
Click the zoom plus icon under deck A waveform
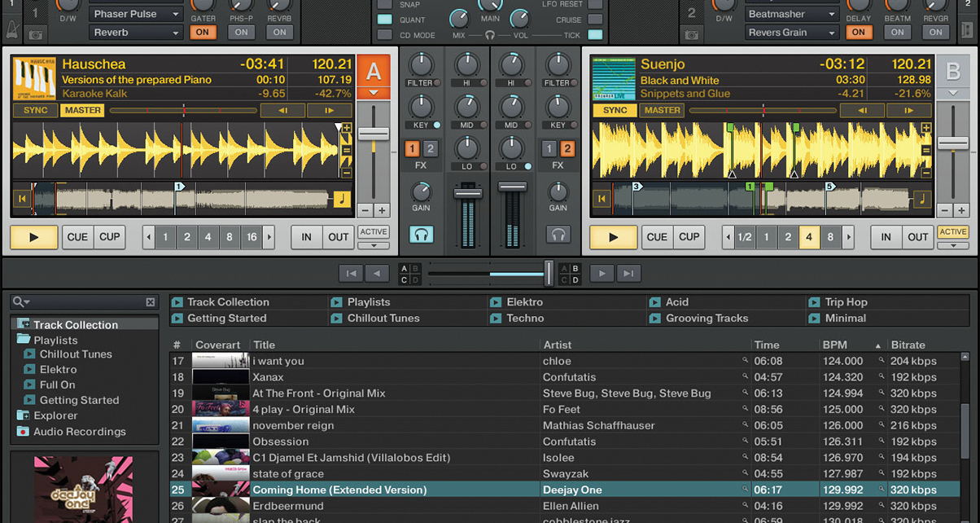(x=381, y=210)
